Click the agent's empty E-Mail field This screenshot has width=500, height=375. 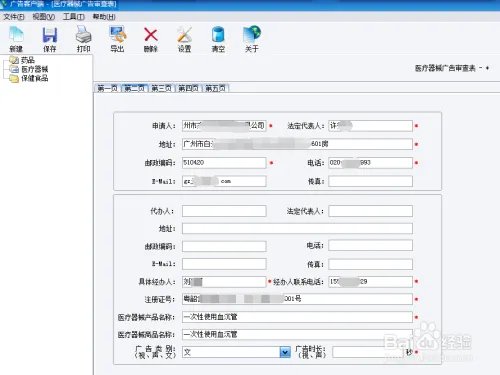224,264
